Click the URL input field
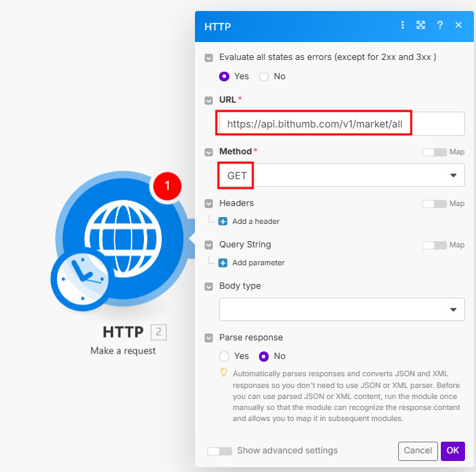The width and height of the screenshot is (476, 472). point(342,124)
